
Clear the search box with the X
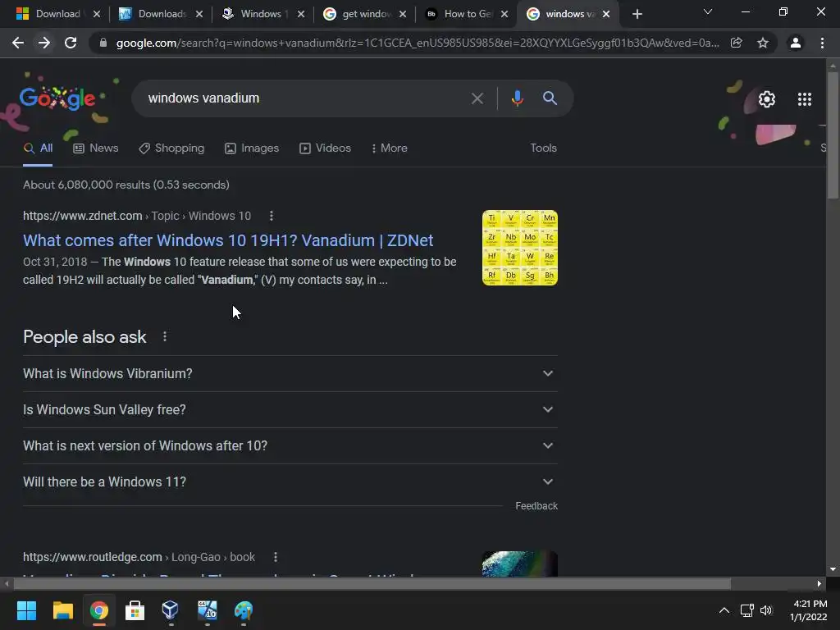click(477, 98)
